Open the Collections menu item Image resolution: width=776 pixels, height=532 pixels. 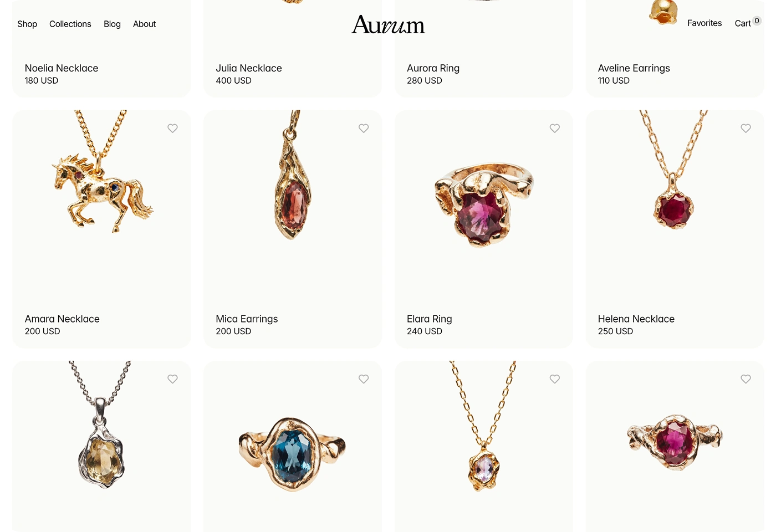tap(70, 24)
